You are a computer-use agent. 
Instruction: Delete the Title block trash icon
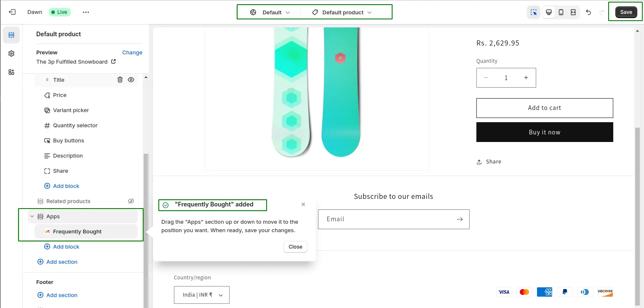[120, 80]
